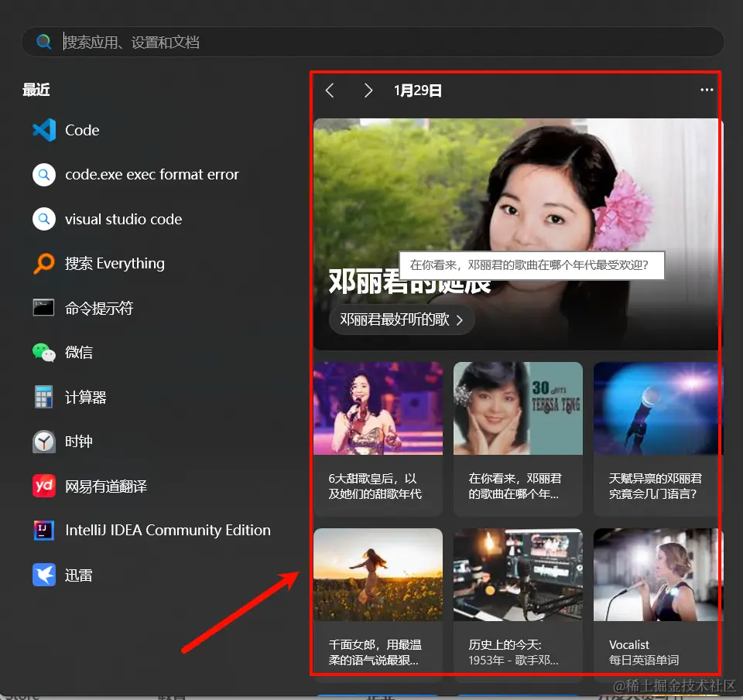
Task: Launch the Youdao Translate icon
Action: click(44, 486)
